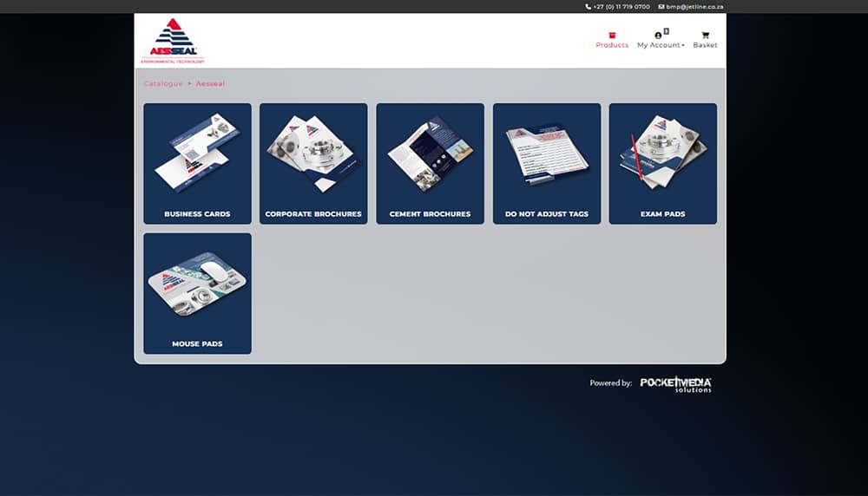The image size is (868, 496).
Task: Open the Pocketmedia Solutions logo link
Action: click(x=675, y=384)
